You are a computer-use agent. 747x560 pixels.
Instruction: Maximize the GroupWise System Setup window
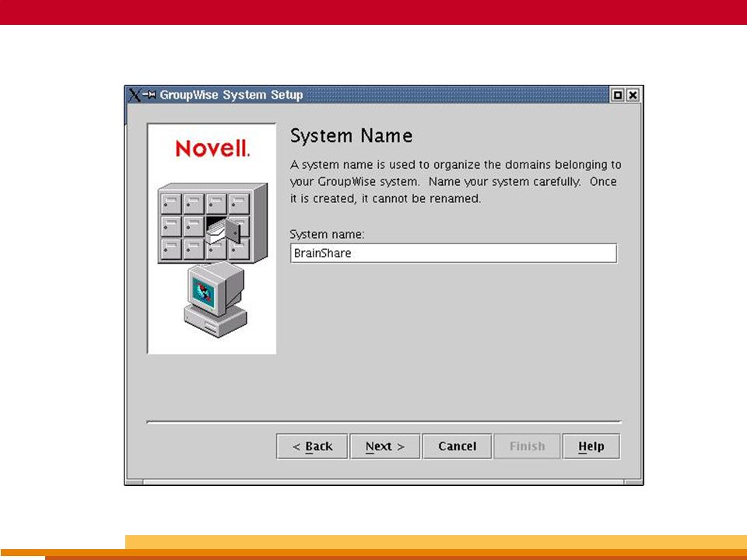point(617,95)
